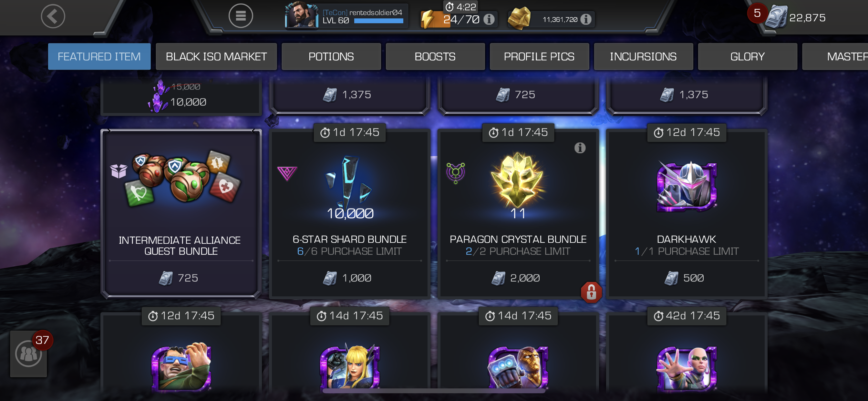
Task: Tap the summoner profile portrait
Action: pos(301,15)
